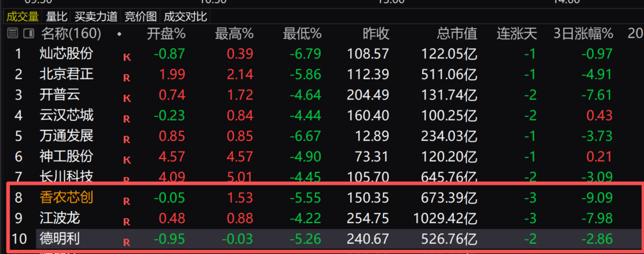The width and height of the screenshot is (644, 254).
Task: Click the R marker icon for 江波龙
Action: pyautogui.click(x=127, y=222)
